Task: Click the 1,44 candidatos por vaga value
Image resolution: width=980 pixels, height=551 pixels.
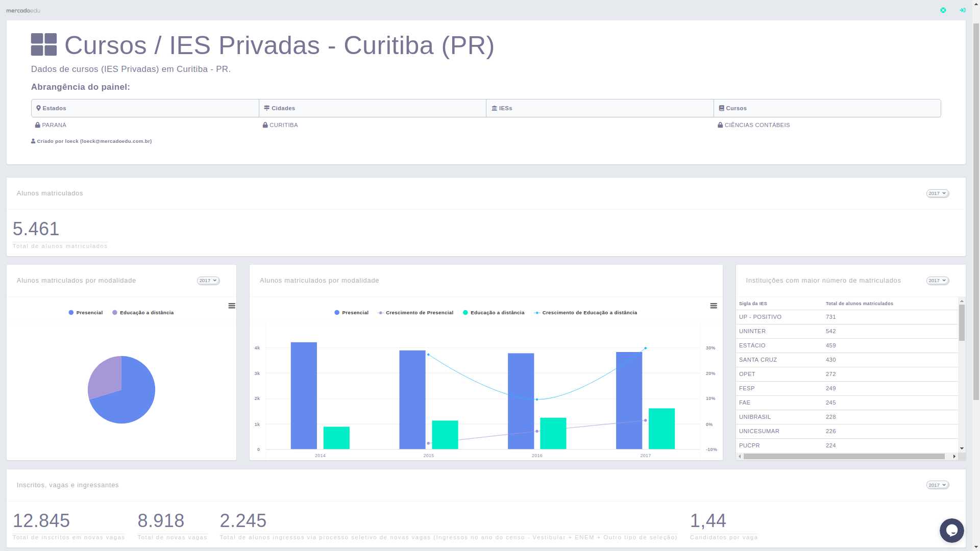Action: (x=708, y=521)
